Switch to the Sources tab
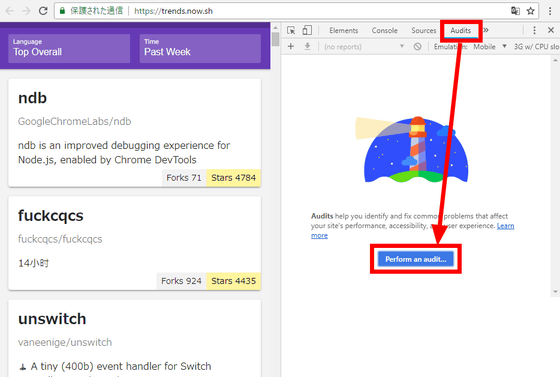560x377 pixels. [x=424, y=30]
